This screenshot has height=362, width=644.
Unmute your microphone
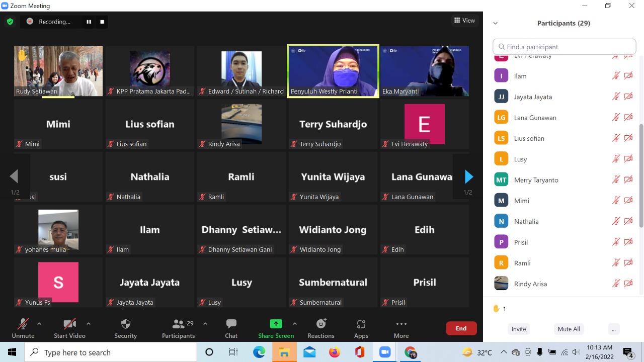point(23,328)
